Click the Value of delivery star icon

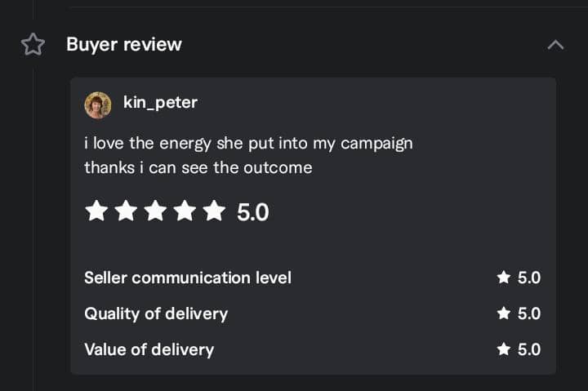pyautogui.click(x=504, y=349)
